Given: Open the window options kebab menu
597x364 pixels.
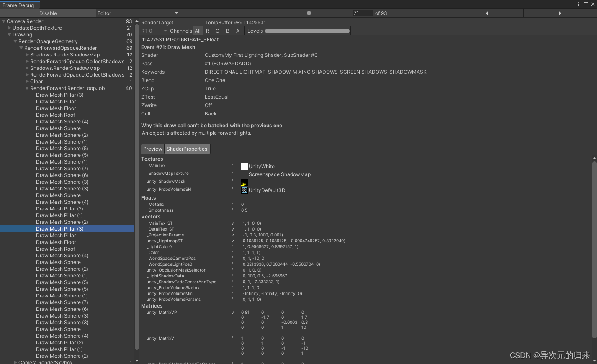Looking at the screenshot, I should click(579, 4).
